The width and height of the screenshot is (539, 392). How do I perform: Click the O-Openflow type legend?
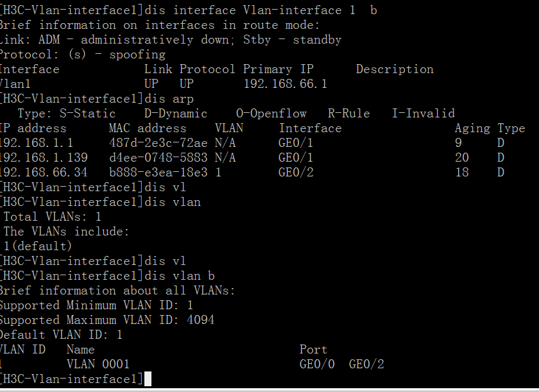click(271, 114)
